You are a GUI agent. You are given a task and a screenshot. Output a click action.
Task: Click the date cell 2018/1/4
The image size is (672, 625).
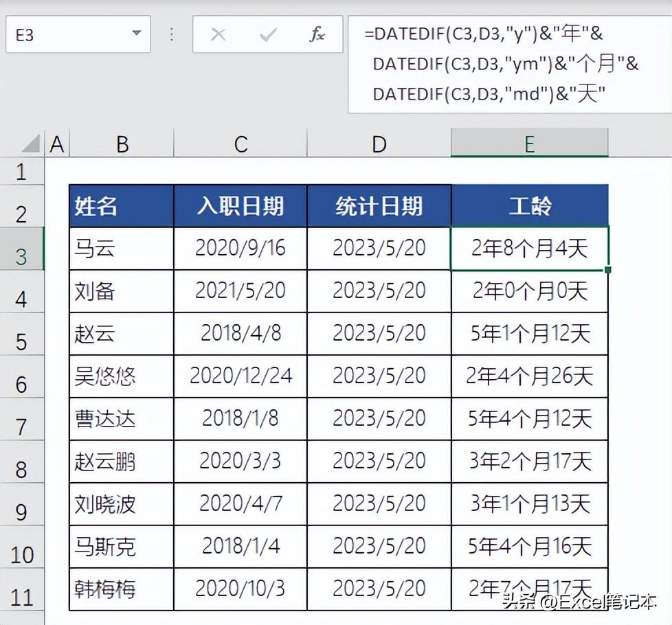[x=240, y=547]
